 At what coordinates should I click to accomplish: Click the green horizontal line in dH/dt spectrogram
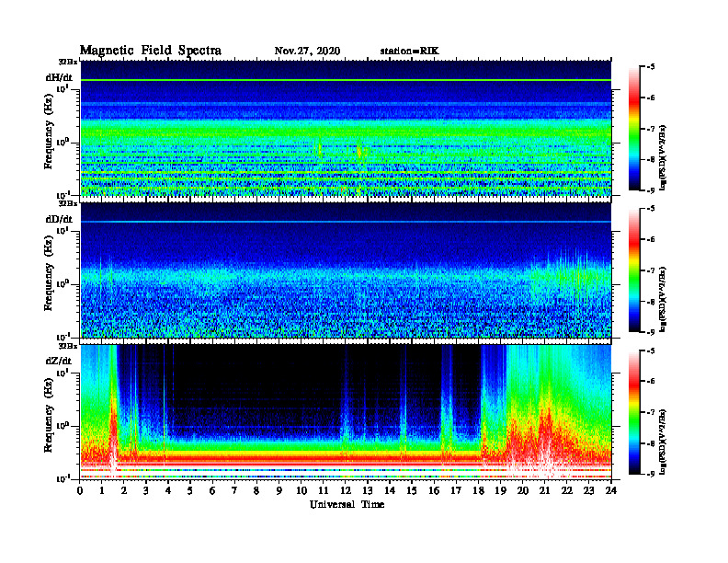346,80
